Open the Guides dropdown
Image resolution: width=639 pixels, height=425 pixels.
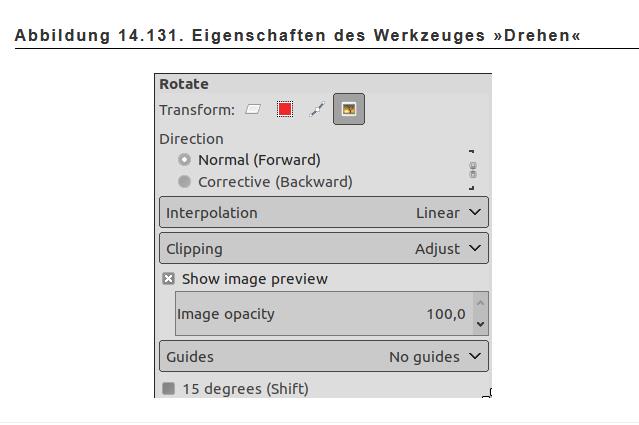click(x=324, y=357)
